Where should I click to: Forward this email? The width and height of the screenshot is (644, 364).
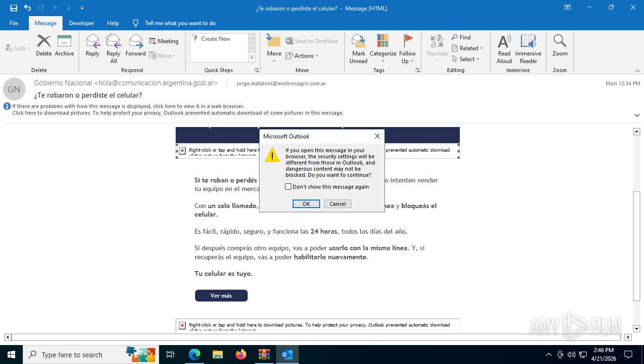click(x=135, y=45)
